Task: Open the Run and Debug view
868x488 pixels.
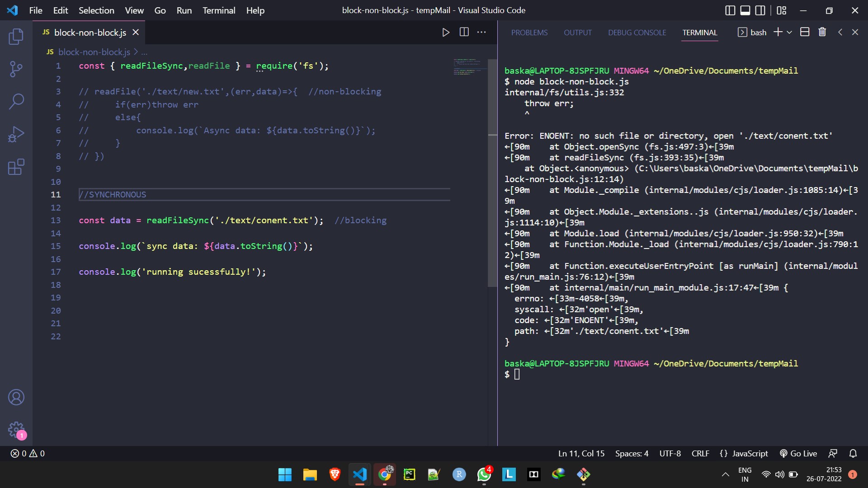Action: pos(16,134)
